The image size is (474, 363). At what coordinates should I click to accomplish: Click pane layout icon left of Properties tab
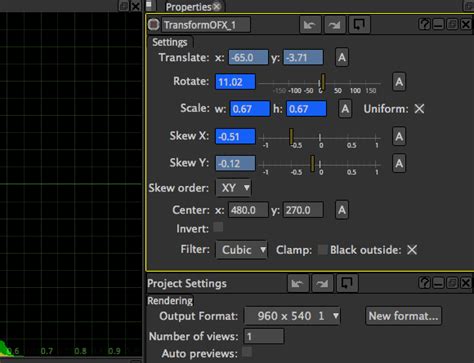click(149, 5)
